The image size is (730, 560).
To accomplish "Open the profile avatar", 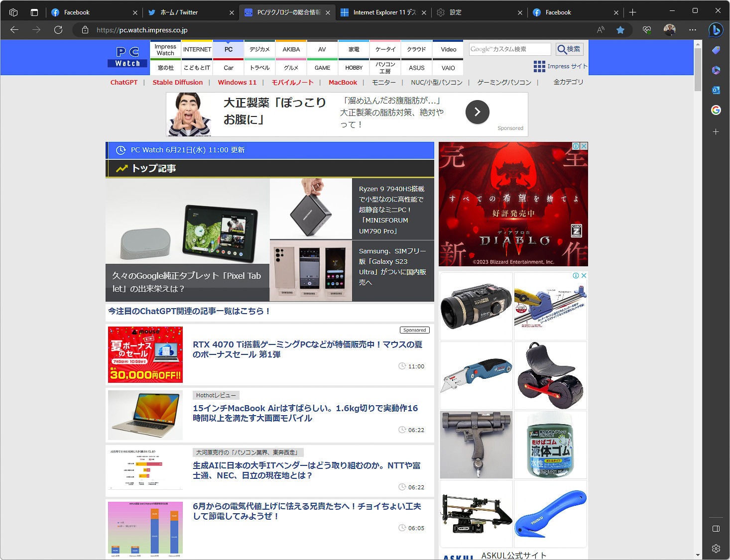I will tap(670, 30).
